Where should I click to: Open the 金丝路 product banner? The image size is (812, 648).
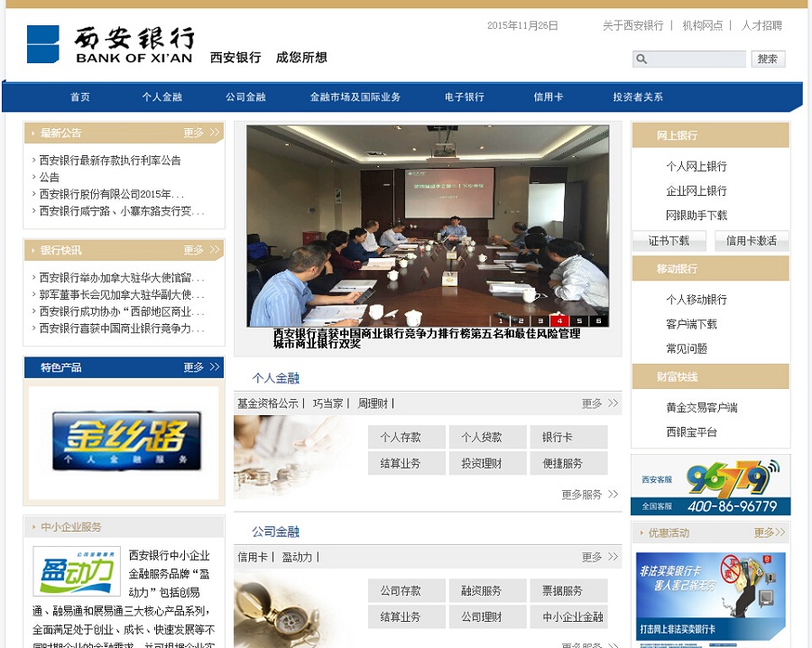pos(126,440)
